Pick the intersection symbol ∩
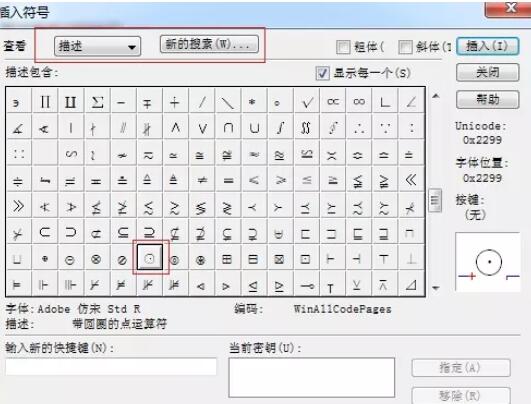The image size is (531, 404). [228, 127]
